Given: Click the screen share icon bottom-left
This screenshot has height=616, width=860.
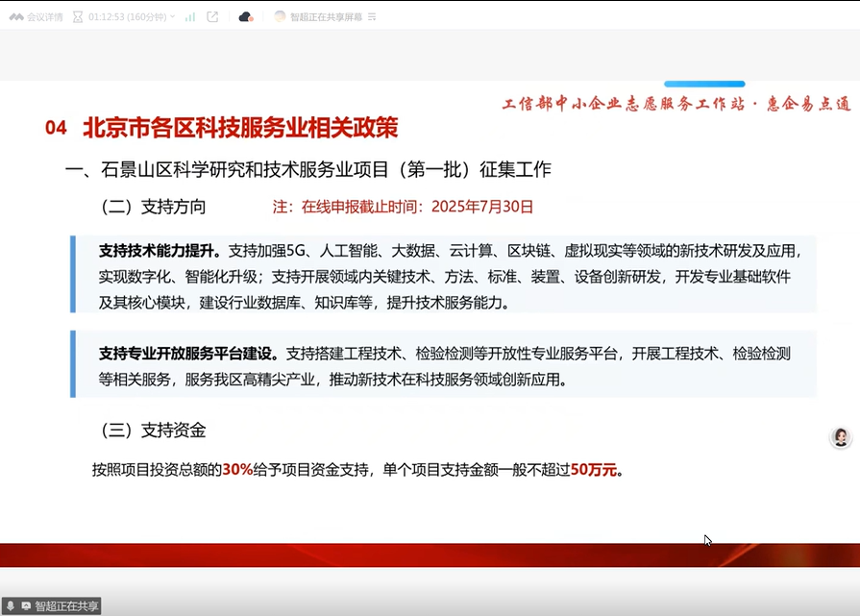Looking at the screenshot, I should point(25,606).
